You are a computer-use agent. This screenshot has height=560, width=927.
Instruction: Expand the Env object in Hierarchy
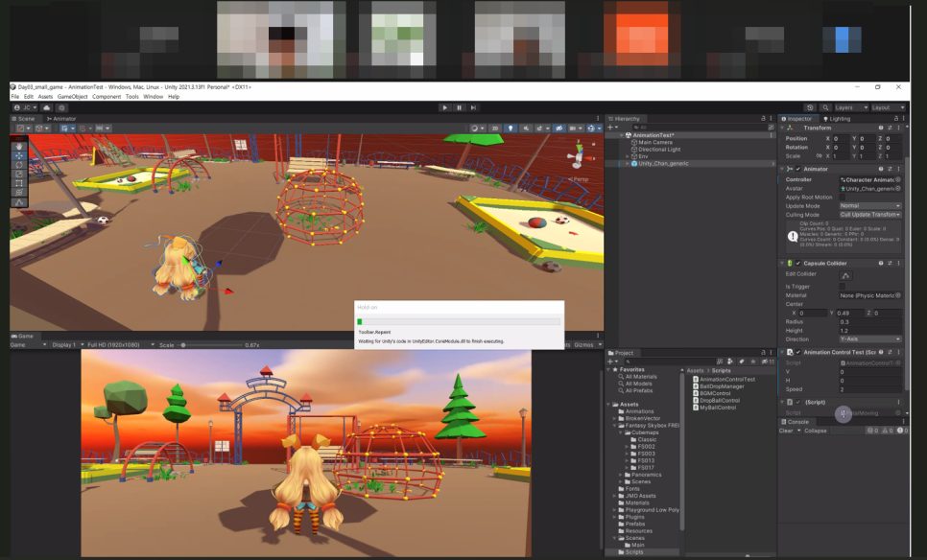tap(628, 156)
